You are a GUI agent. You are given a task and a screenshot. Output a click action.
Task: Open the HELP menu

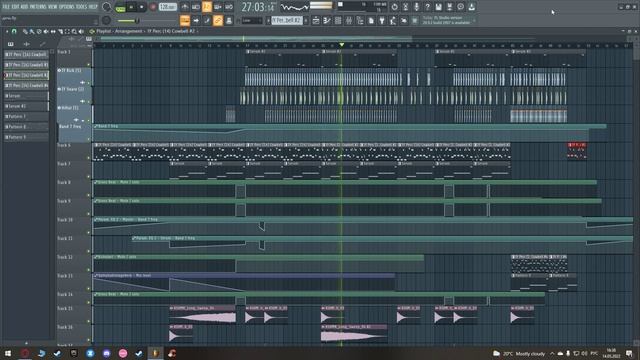(93, 7)
